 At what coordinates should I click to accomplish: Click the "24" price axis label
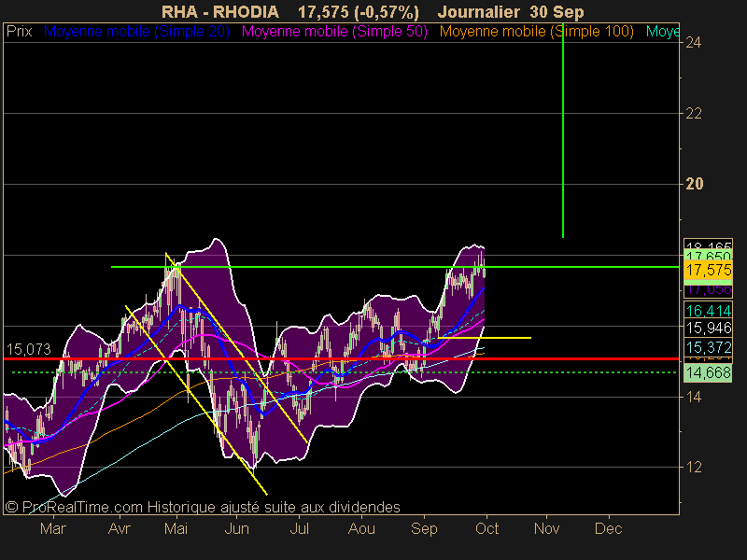coord(694,43)
